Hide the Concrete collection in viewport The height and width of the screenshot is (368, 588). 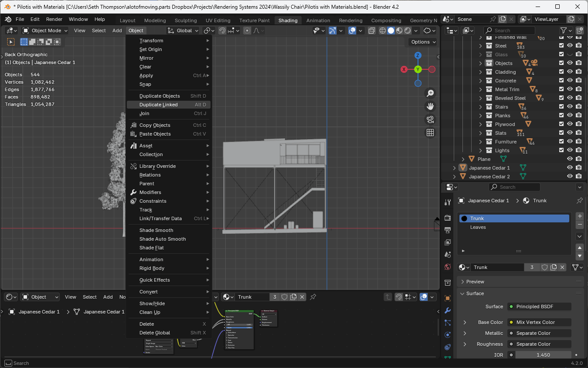570,81
